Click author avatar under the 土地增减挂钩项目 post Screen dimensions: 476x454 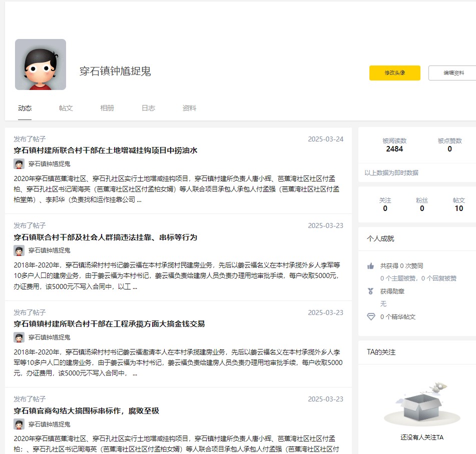pyautogui.click(x=19, y=164)
